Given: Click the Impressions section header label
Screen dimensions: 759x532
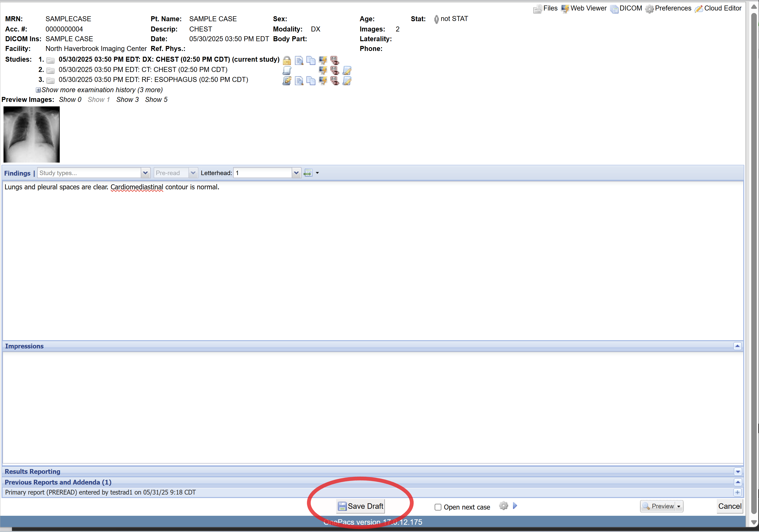Looking at the screenshot, I should 24,346.
